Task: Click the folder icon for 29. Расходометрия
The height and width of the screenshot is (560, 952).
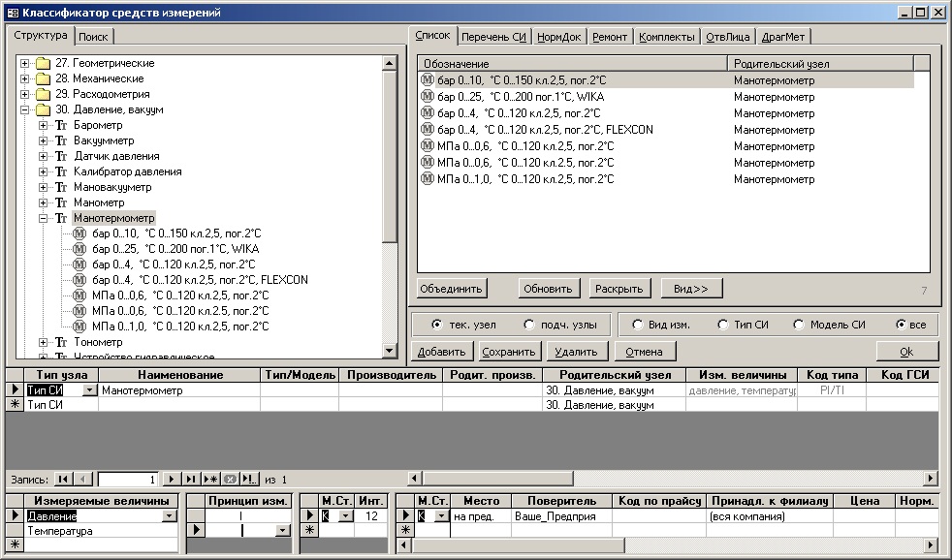Action: [43, 94]
